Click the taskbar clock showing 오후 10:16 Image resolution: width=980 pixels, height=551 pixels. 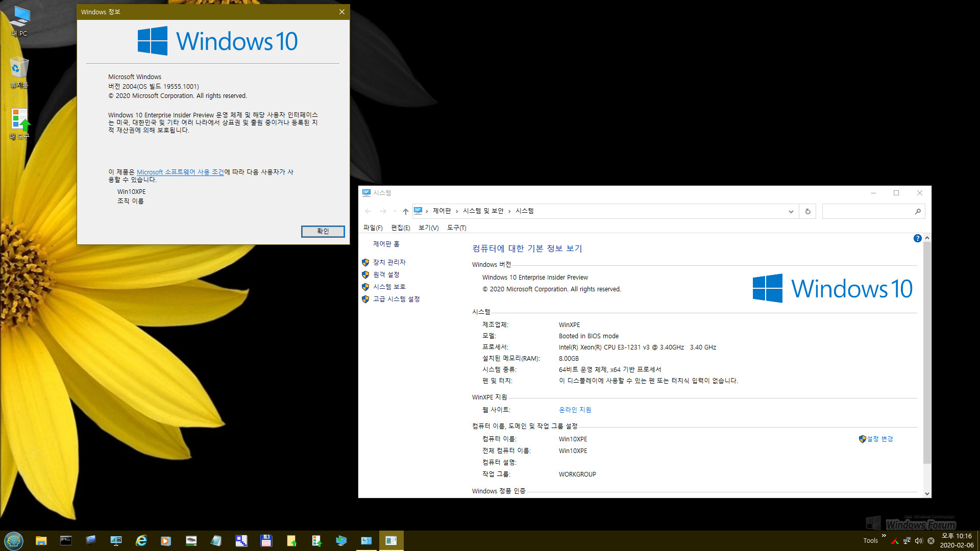pos(957,540)
